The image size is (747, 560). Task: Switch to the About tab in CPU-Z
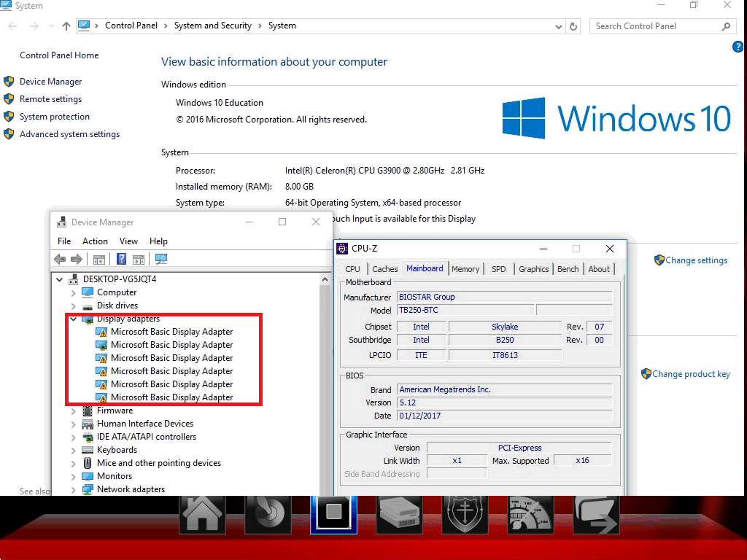(599, 269)
